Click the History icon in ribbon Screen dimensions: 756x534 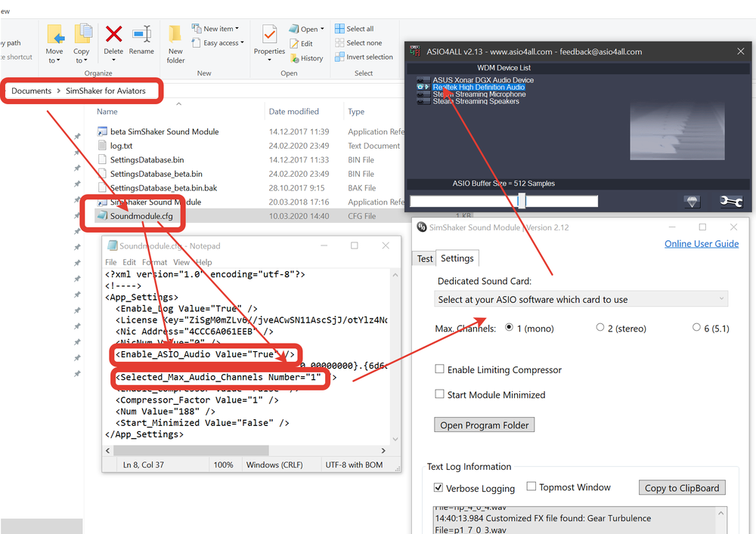[294, 58]
